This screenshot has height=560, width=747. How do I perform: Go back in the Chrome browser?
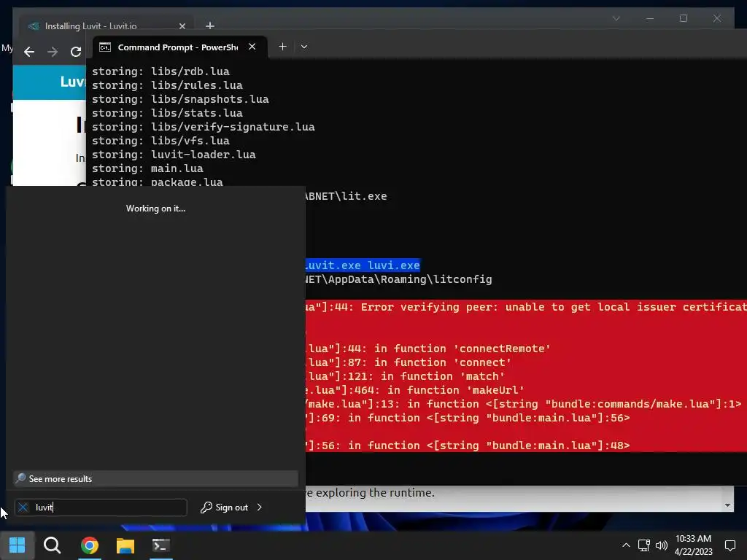[29, 52]
